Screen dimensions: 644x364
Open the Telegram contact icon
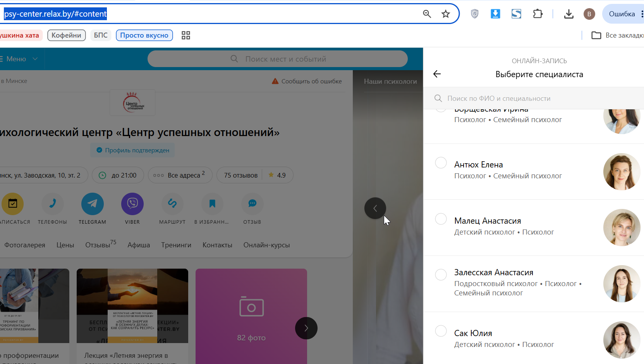coord(92,204)
